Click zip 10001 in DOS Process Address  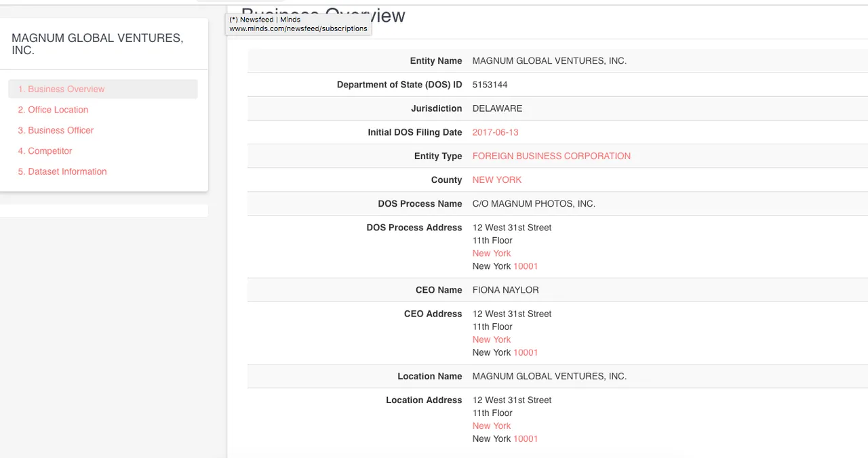pos(526,266)
